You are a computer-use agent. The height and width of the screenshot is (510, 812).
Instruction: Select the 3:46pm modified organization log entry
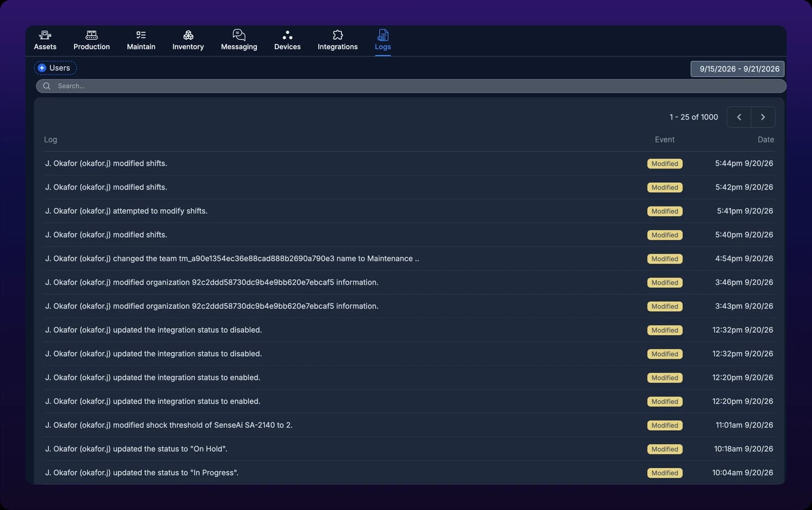(408, 282)
